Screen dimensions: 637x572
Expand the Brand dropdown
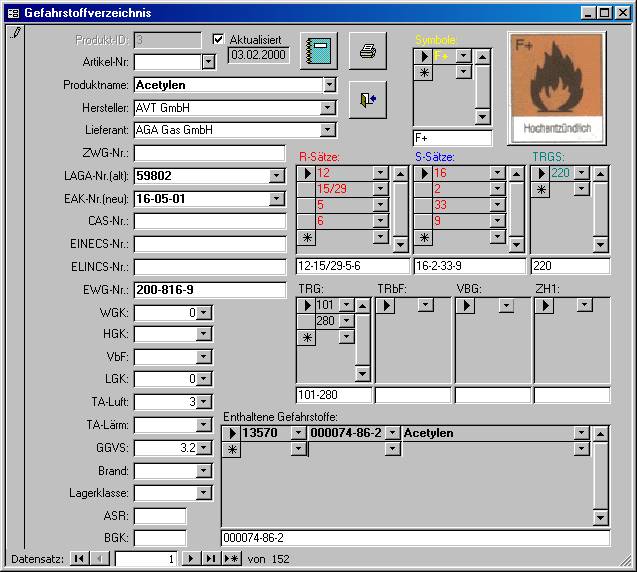click(x=204, y=471)
